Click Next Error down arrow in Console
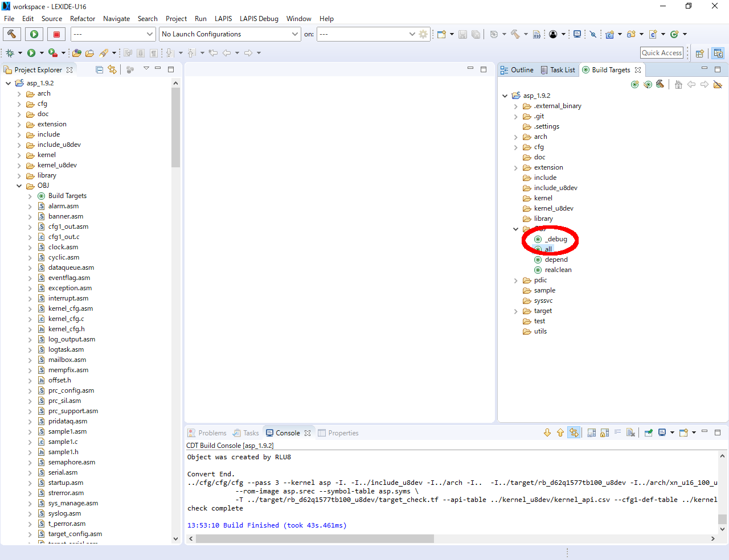The height and width of the screenshot is (560, 729). pyautogui.click(x=547, y=433)
